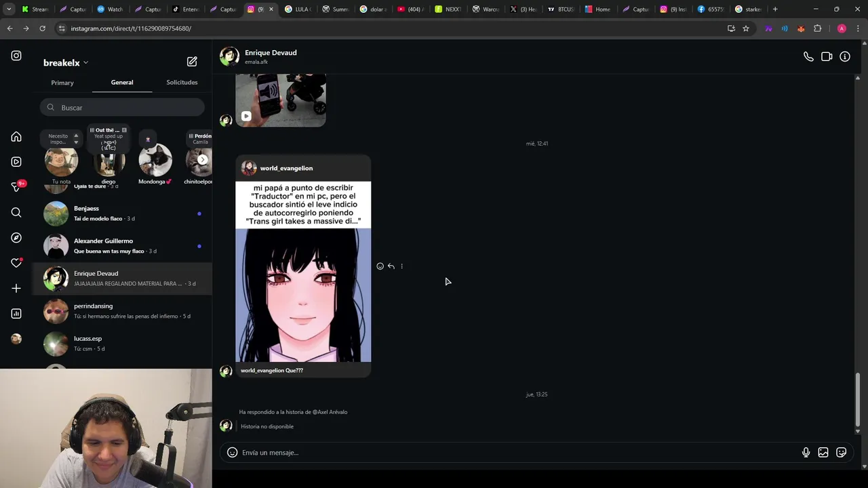View diego's note
868x488 pixels.
click(108, 160)
